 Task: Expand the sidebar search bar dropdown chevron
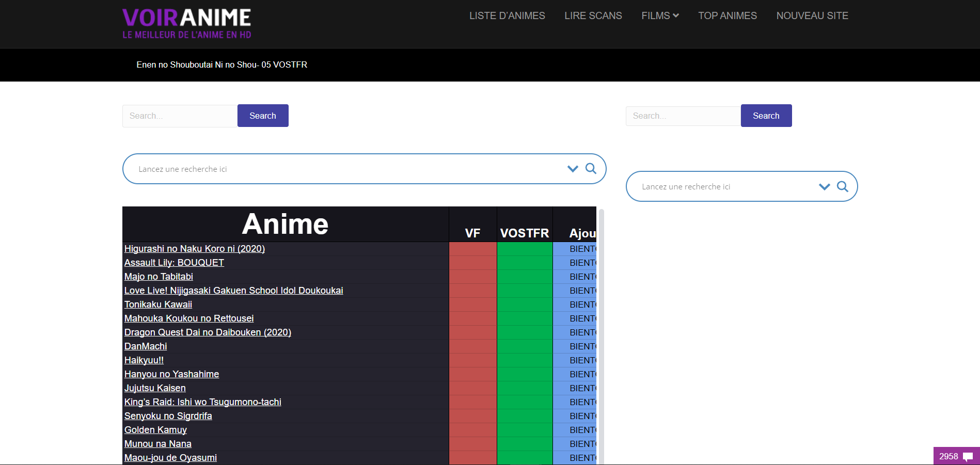click(x=825, y=186)
